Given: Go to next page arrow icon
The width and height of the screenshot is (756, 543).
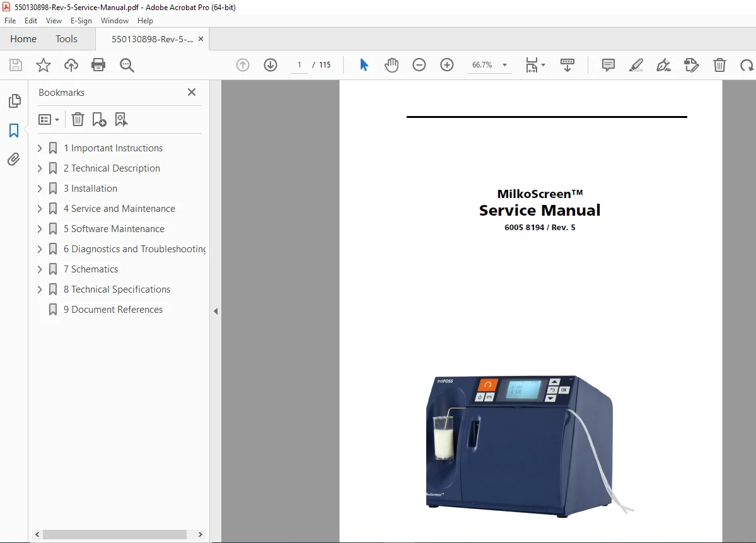Looking at the screenshot, I should pos(270,64).
